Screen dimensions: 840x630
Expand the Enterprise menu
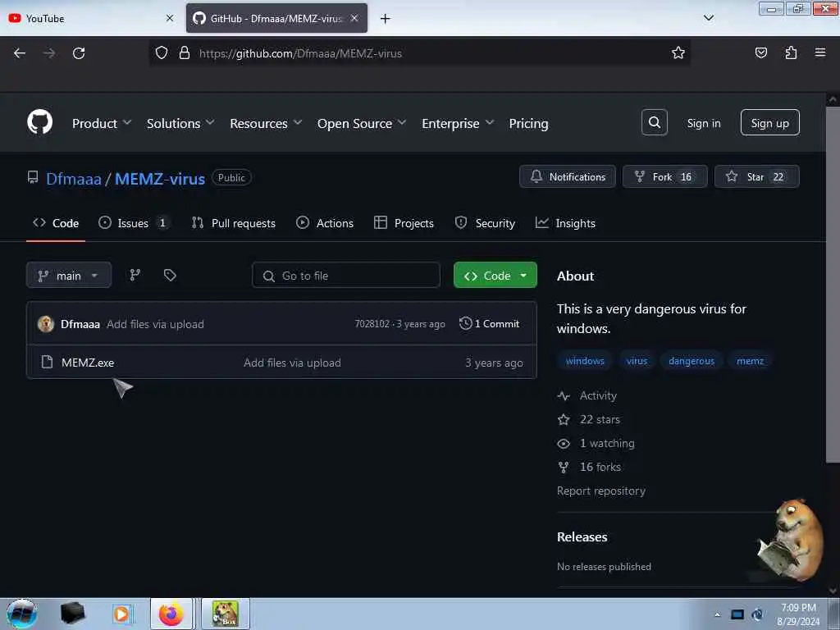[x=458, y=123]
